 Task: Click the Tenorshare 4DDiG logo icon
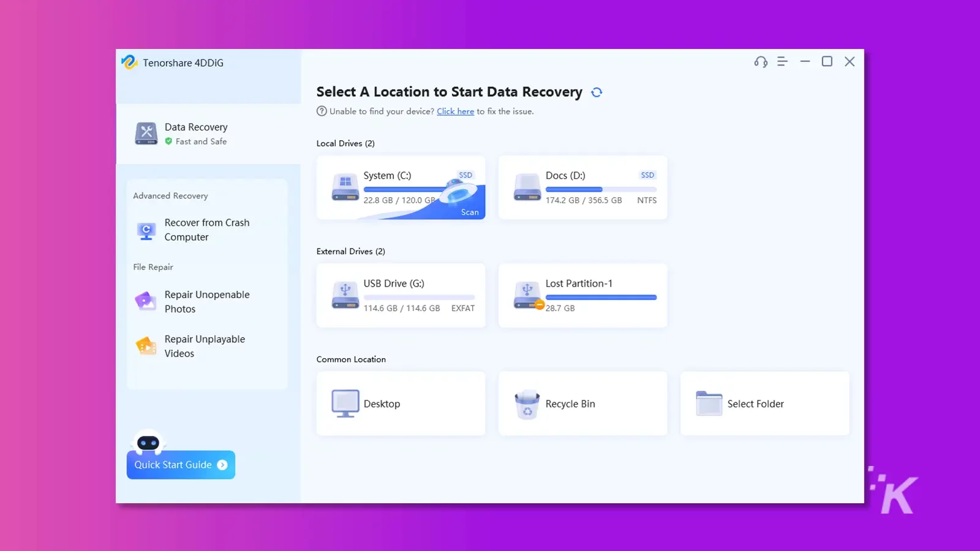[129, 62]
